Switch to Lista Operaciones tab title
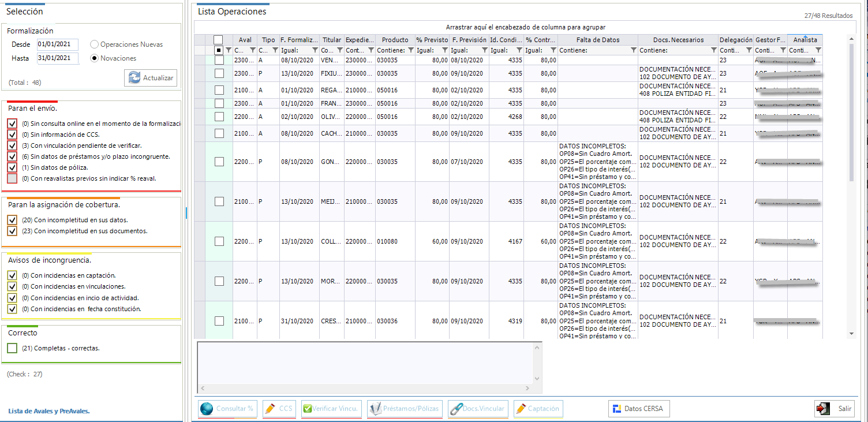Screen dimensions: 868x422 coord(232,11)
